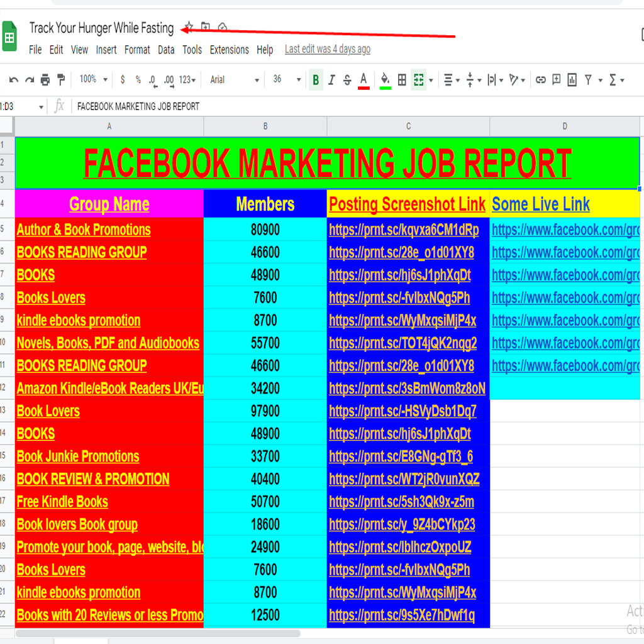Click the 'Free Kindle Books' link

pos(62,501)
